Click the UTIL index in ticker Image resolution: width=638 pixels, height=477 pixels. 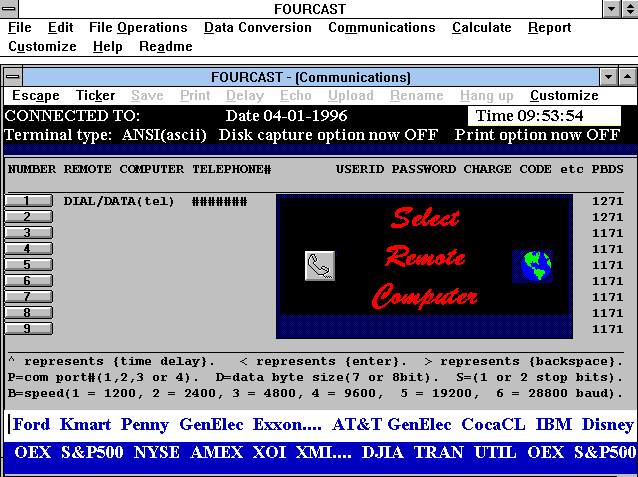pos(495,452)
